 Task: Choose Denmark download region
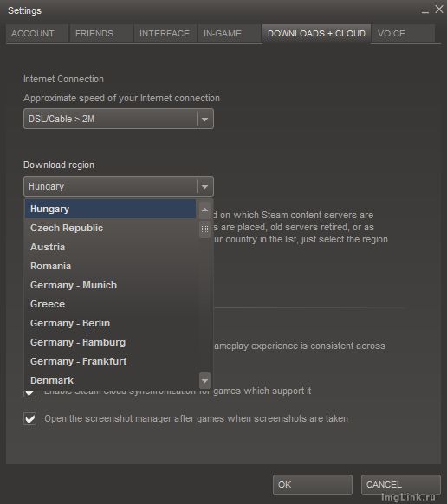pos(110,380)
